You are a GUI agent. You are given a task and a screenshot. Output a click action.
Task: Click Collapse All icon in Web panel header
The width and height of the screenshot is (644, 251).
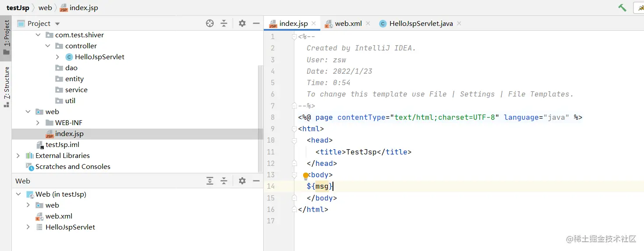point(224,181)
